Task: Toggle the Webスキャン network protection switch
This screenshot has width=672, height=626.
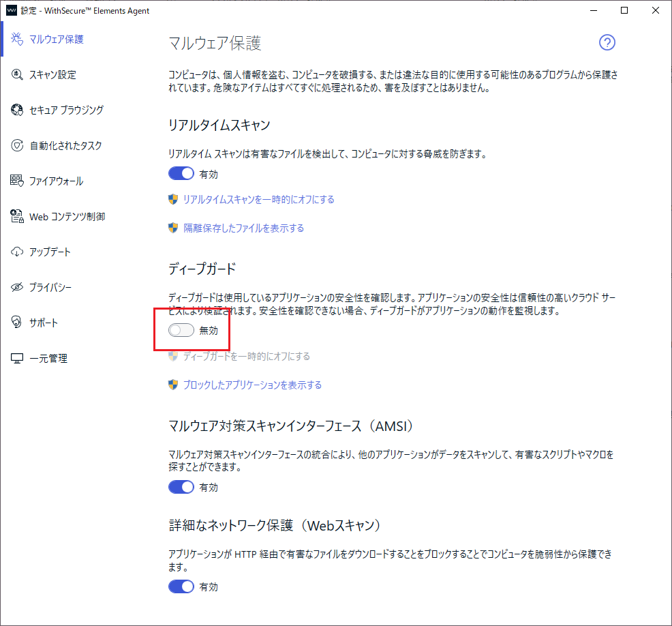Action: (181, 586)
